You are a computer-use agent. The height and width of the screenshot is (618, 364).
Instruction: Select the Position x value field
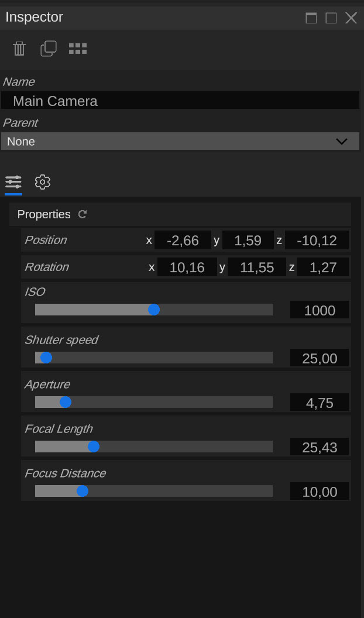click(x=183, y=240)
